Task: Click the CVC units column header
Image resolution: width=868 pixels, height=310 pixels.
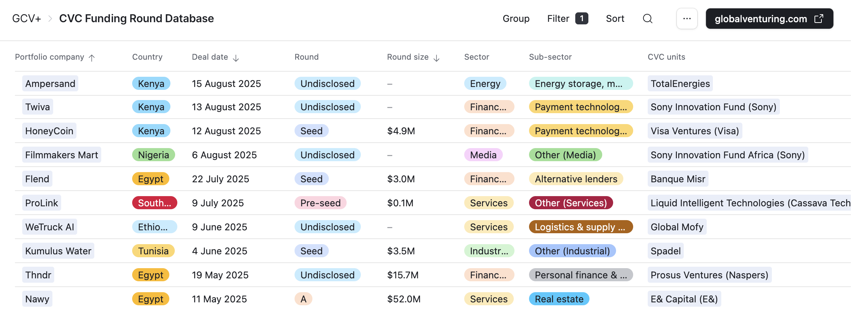Action: coord(666,57)
